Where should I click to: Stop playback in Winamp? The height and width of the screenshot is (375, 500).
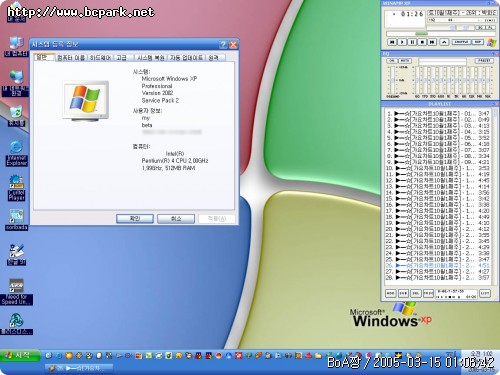422,42
